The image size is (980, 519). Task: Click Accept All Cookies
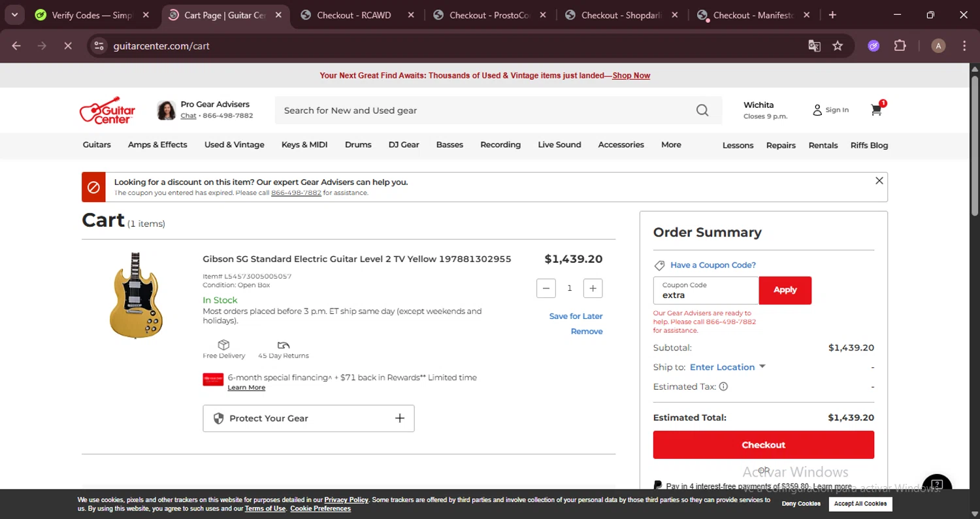(x=860, y=504)
